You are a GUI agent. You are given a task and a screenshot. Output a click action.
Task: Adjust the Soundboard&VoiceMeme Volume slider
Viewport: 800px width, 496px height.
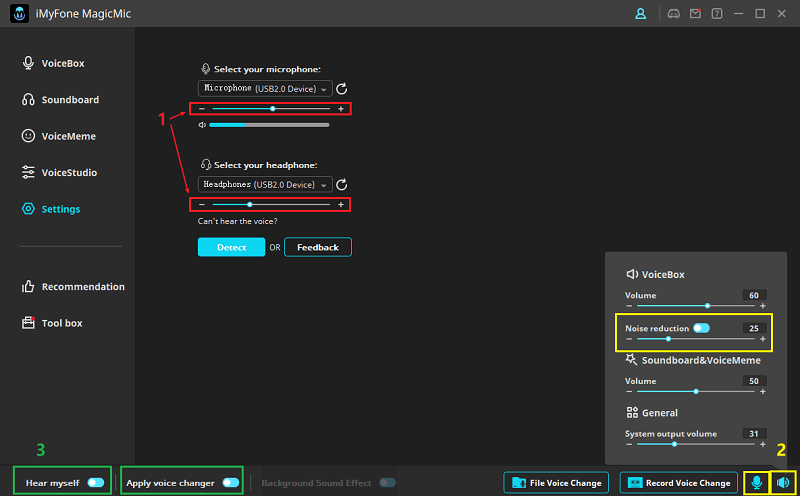[696, 391]
